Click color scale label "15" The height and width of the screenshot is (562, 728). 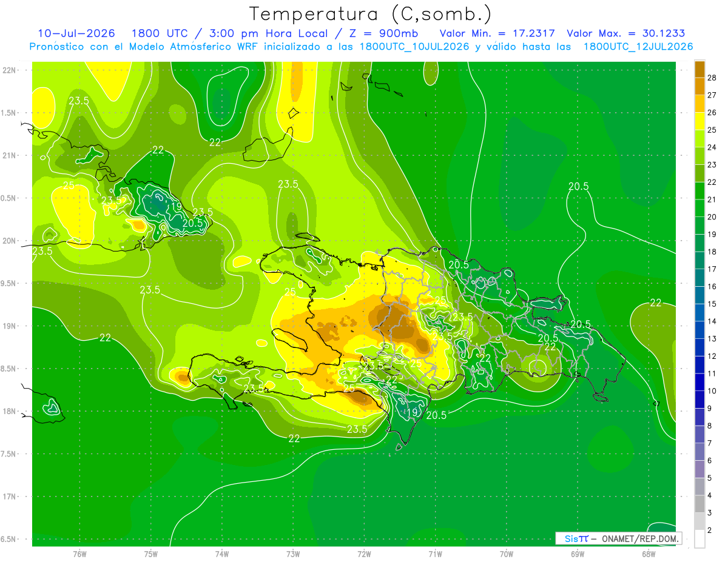[712, 304]
